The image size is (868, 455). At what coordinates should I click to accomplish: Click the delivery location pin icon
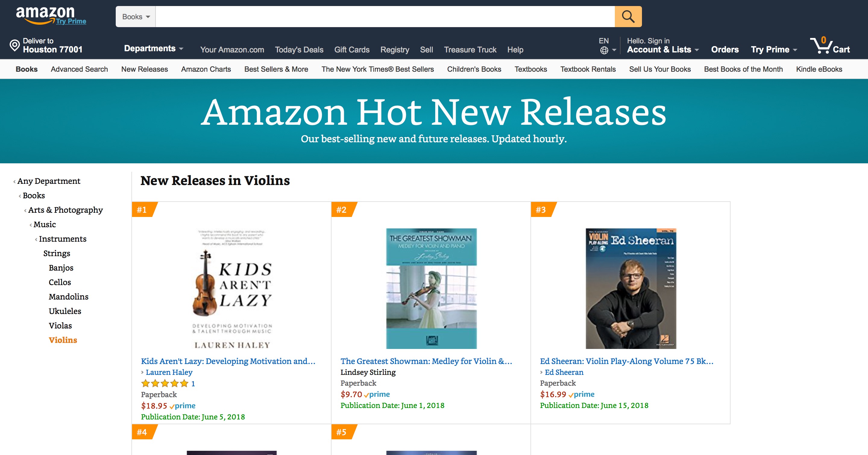[14, 45]
